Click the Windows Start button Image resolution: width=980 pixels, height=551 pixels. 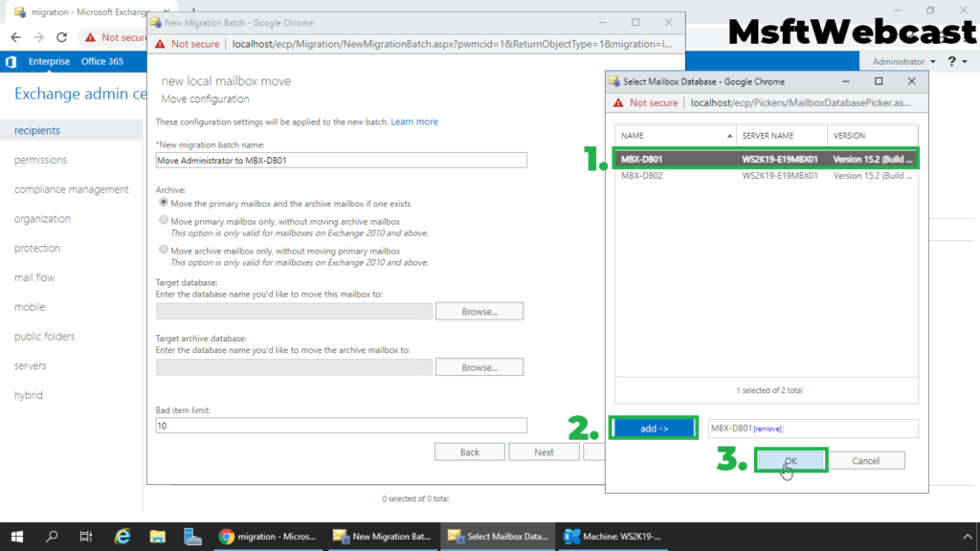point(17,536)
